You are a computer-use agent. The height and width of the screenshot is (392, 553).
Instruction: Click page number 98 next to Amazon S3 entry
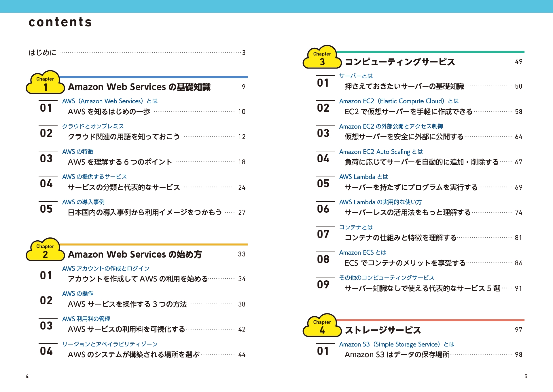click(x=519, y=355)
